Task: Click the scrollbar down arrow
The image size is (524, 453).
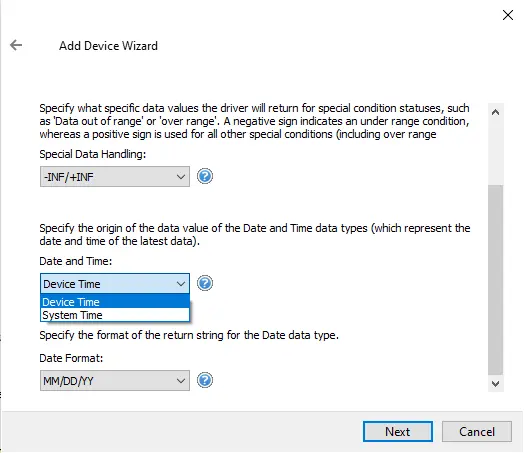Action: coord(496,384)
